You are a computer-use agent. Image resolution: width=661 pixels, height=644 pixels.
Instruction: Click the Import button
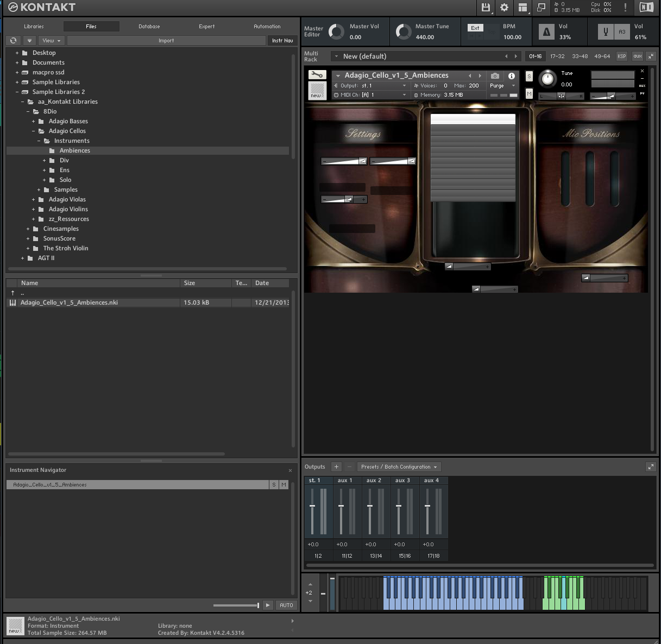(x=166, y=41)
